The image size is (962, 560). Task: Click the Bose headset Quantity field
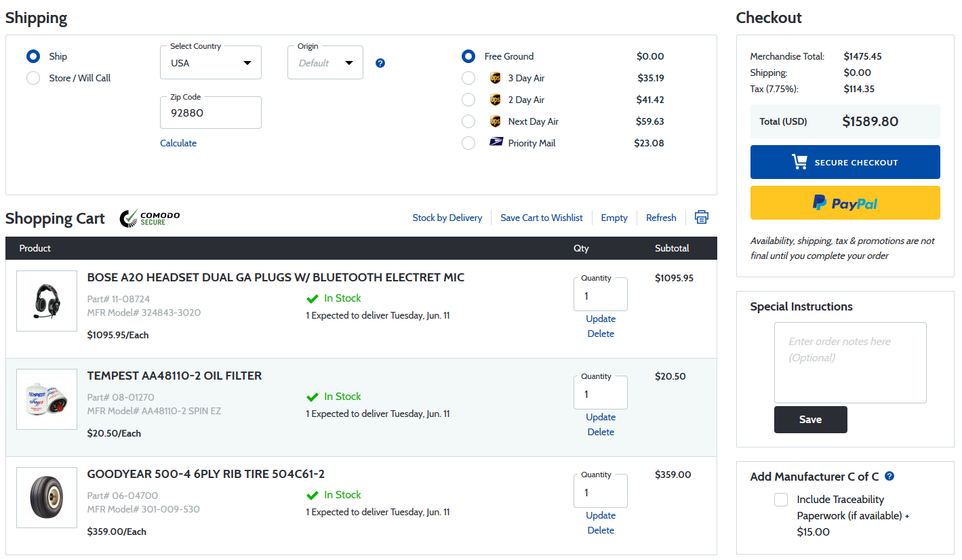(601, 295)
